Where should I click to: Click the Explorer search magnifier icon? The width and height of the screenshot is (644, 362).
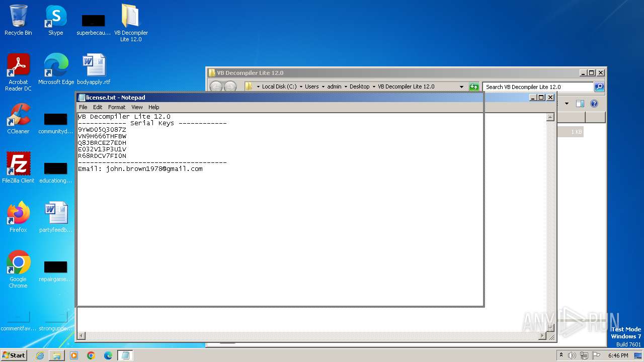[599, 86]
